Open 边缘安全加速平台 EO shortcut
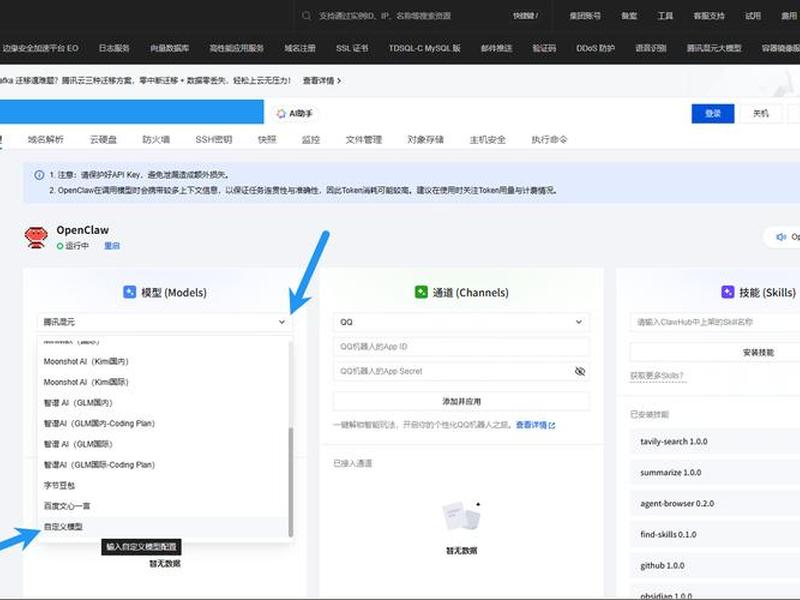 pyautogui.click(x=40, y=48)
